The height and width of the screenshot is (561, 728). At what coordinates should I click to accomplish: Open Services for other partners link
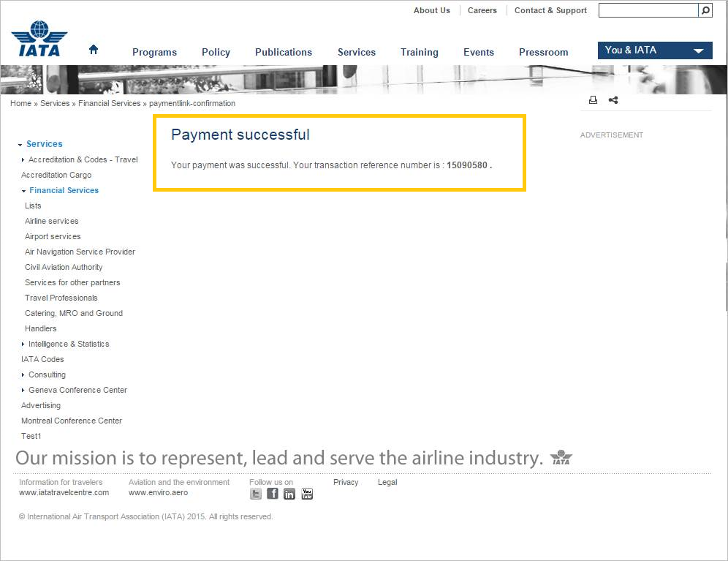[72, 282]
